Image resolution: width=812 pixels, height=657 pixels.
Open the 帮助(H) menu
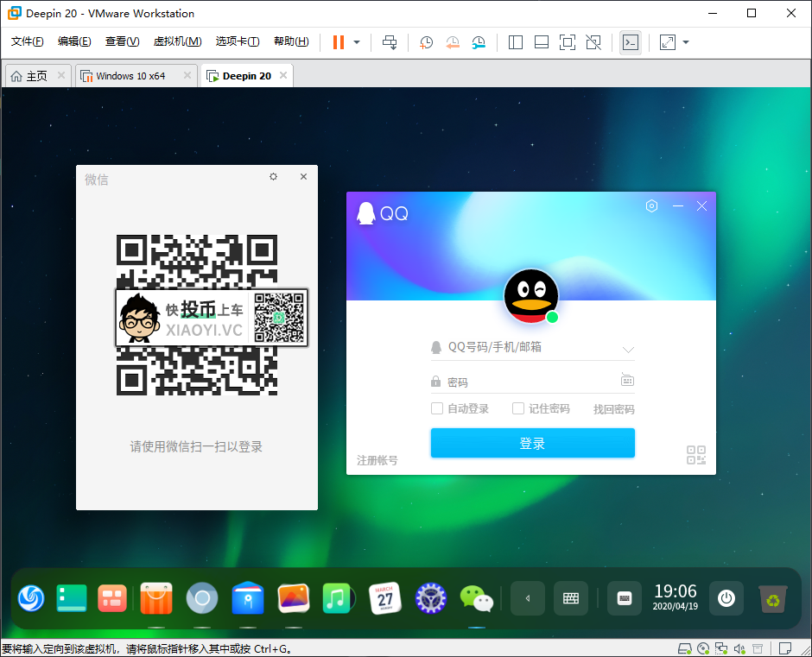291,41
